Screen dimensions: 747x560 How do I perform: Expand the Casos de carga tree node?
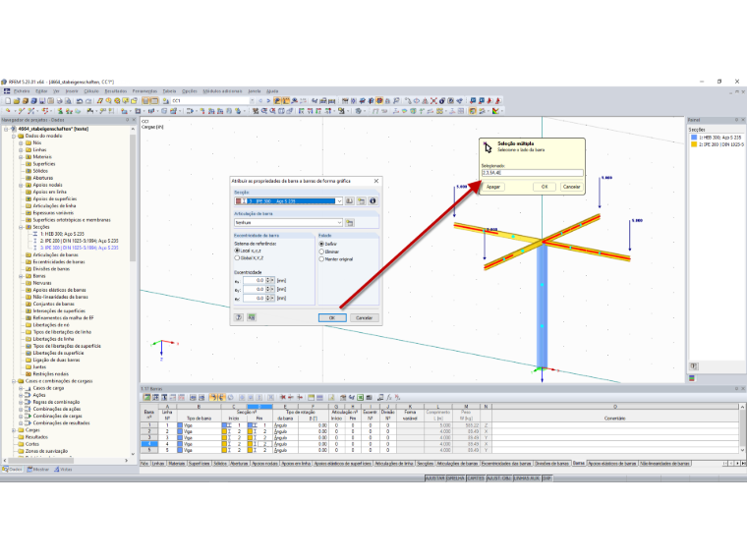[x=21, y=388]
